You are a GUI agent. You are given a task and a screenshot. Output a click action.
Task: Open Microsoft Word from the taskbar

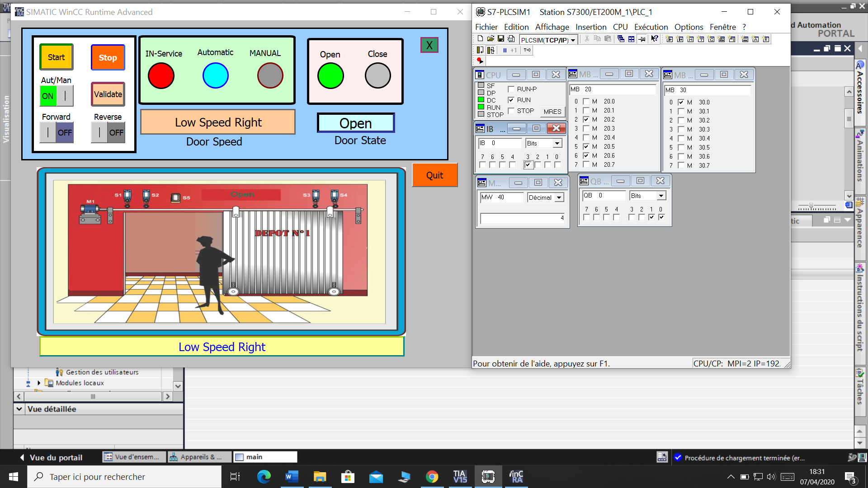(x=292, y=477)
